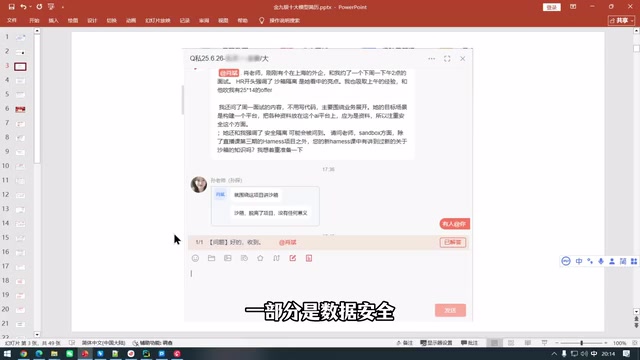Click the 有人@你 notification bubble
Image resolution: width=640 pixels, height=360 pixels.
tap(455, 224)
